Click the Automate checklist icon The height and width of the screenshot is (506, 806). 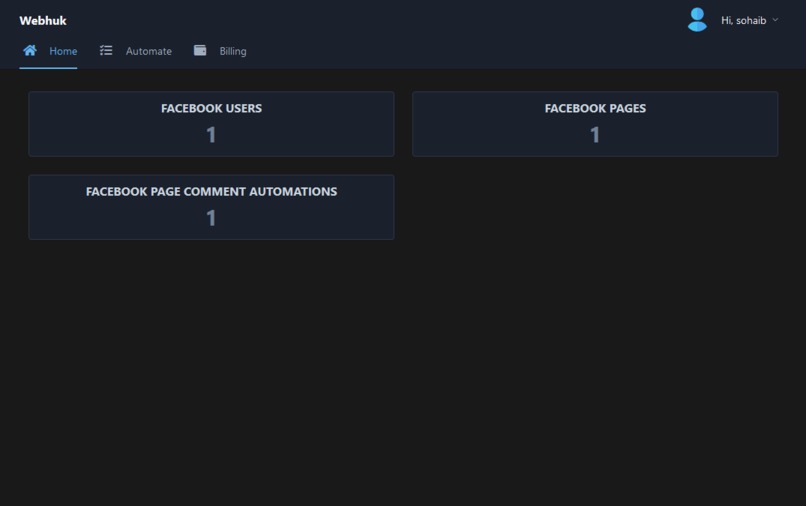coord(106,50)
